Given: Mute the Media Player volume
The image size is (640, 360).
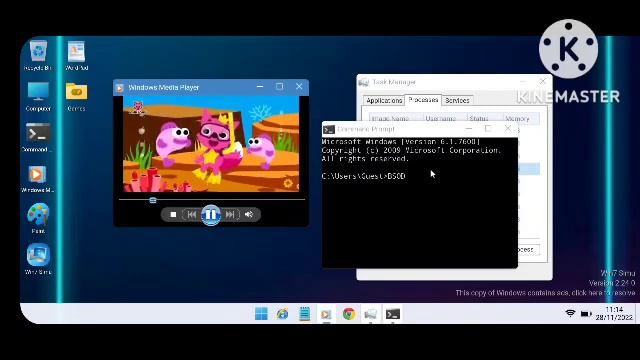Looking at the screenshot, I should click(249, 214).
